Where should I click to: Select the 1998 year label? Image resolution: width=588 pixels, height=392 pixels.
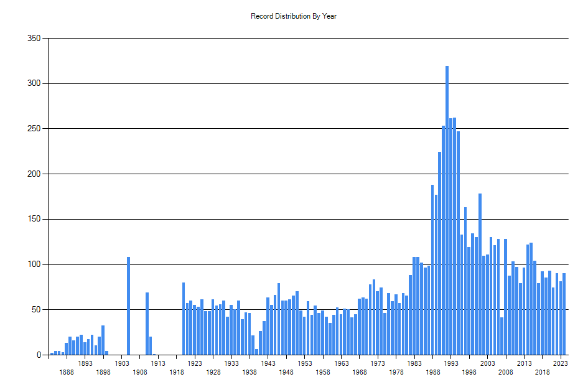point(469,372)
